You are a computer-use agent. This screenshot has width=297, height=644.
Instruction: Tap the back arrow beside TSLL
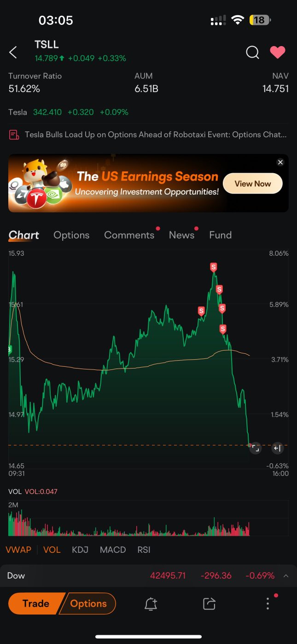pos(13,53)
